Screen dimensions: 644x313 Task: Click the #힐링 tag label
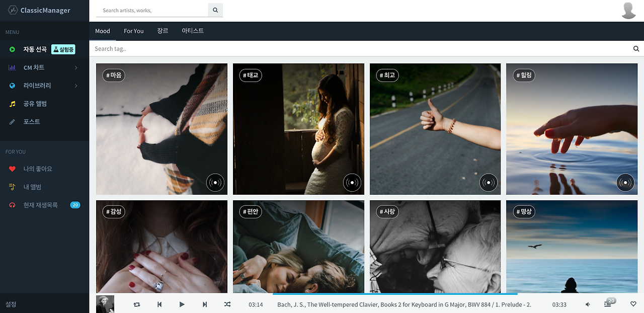pyautogui.click(x=524, y=75)
